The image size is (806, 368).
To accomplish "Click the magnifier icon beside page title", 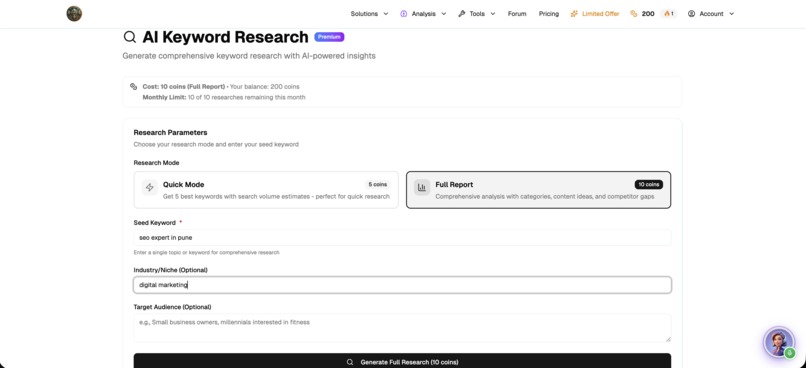I will (130, 37).
